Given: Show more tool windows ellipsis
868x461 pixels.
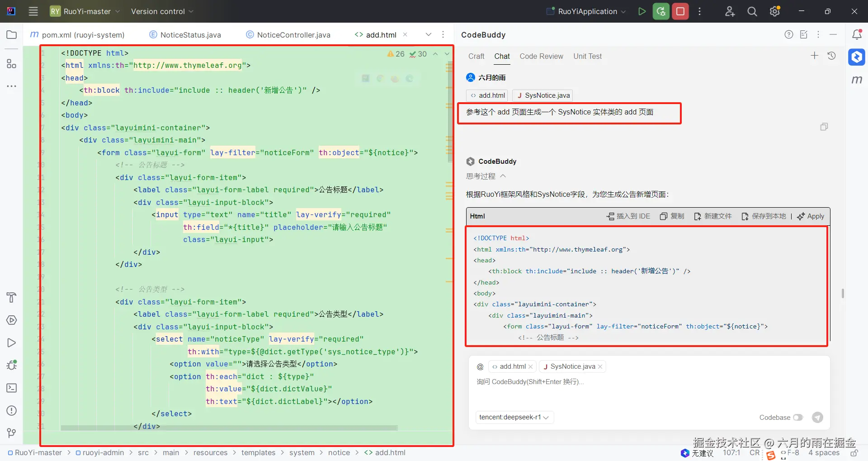Looking at the screenshot, I should [x=12, y=86].
